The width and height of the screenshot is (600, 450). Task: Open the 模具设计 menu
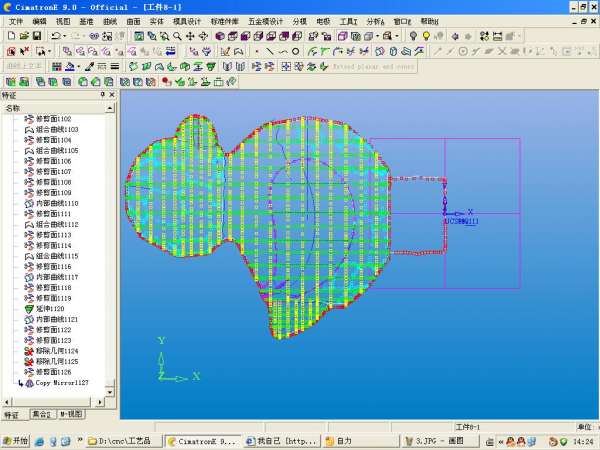click(187, 20)
